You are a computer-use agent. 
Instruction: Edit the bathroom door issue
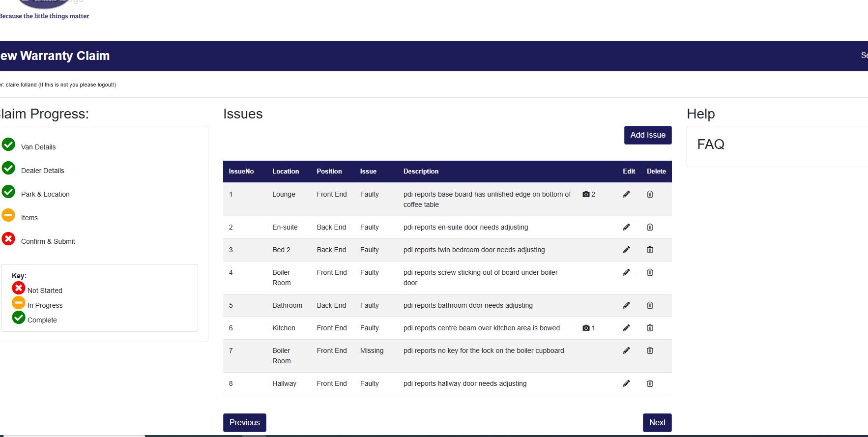(x=626, y=305)
